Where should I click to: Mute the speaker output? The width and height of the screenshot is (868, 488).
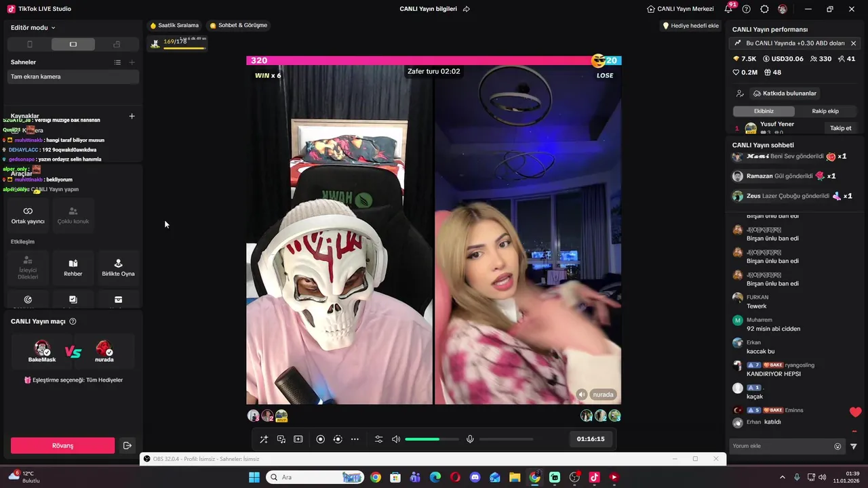396,439
